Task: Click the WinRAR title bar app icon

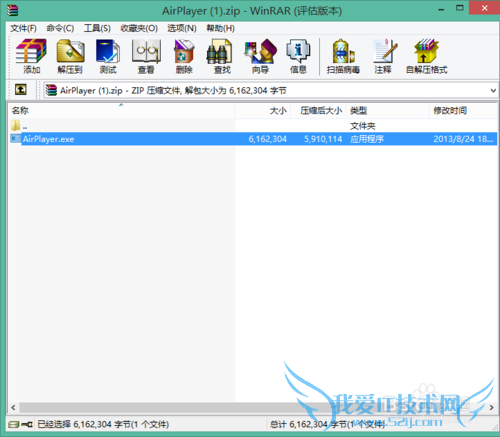Action: click(x=12, y=10)
